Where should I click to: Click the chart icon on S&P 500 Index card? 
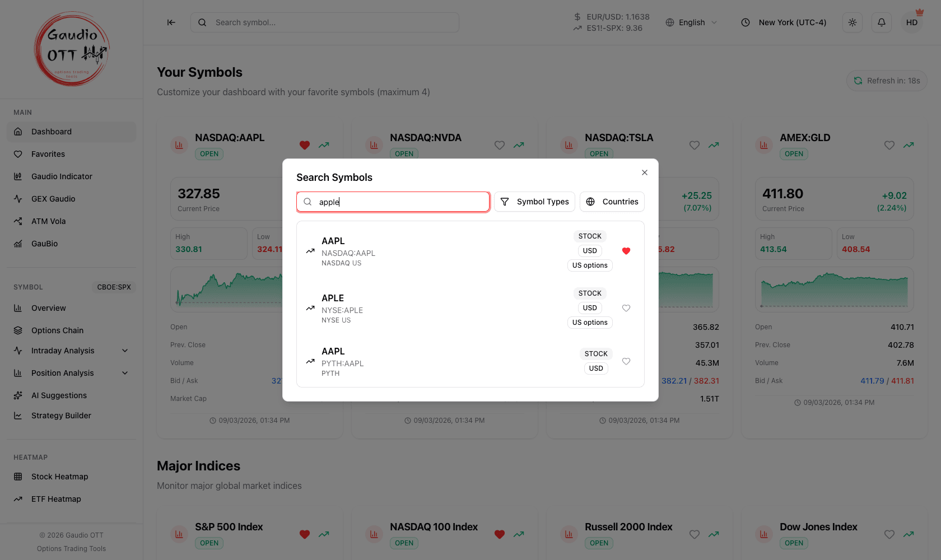coord(179,534)
